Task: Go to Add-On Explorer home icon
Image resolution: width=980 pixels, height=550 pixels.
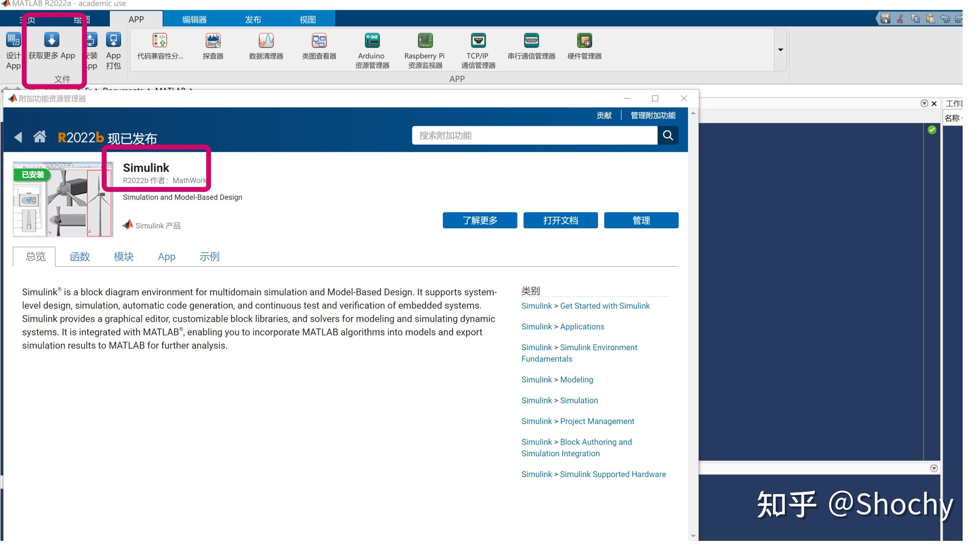Action: point(39,136)
